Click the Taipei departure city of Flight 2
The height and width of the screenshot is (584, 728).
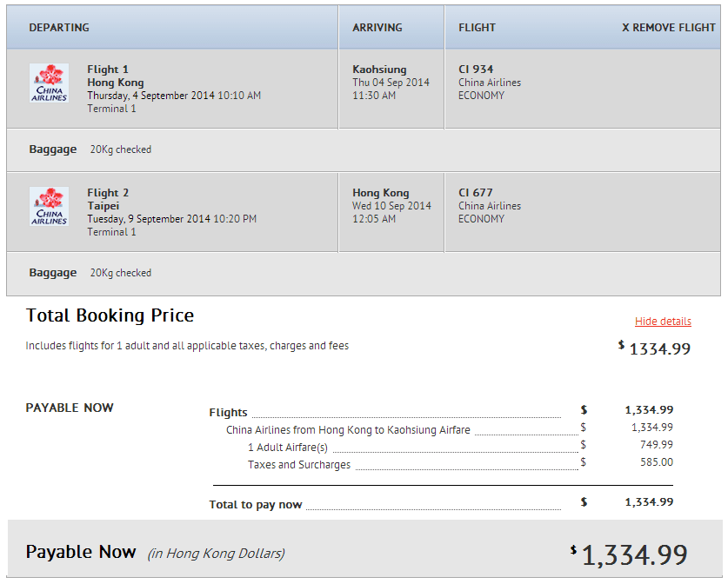pos(103,206)
